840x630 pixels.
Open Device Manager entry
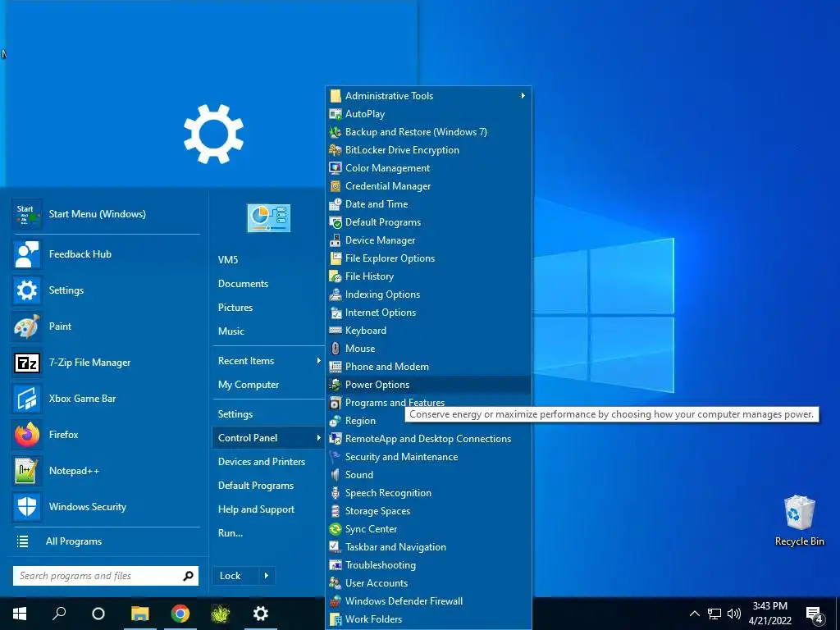[428, 240]
